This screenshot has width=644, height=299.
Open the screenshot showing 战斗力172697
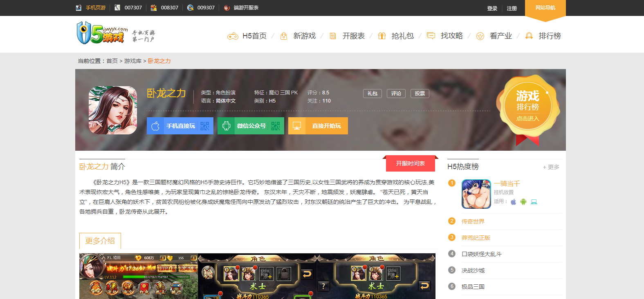[139, 276]
